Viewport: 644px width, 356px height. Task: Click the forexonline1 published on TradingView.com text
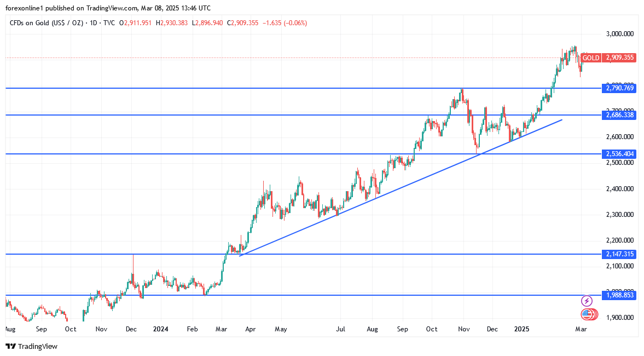tap(108, 8)
